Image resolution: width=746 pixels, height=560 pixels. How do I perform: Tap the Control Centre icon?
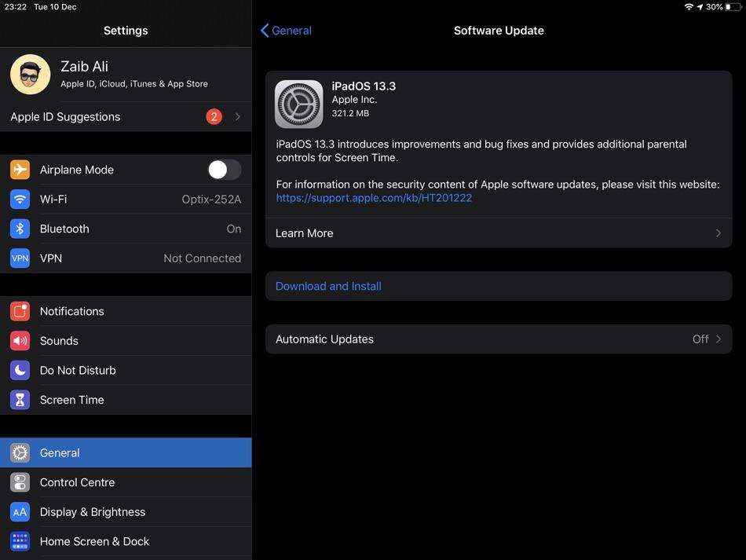(20, 482)
